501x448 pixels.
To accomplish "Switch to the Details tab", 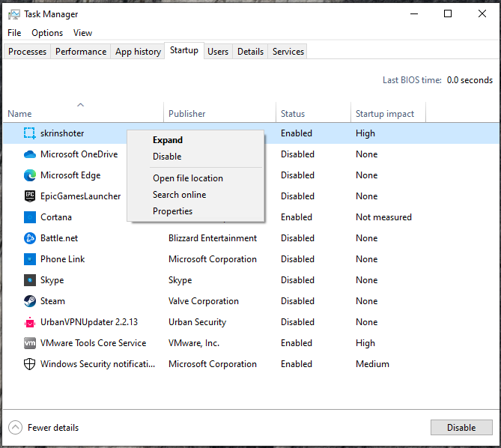I will [250, 52].
